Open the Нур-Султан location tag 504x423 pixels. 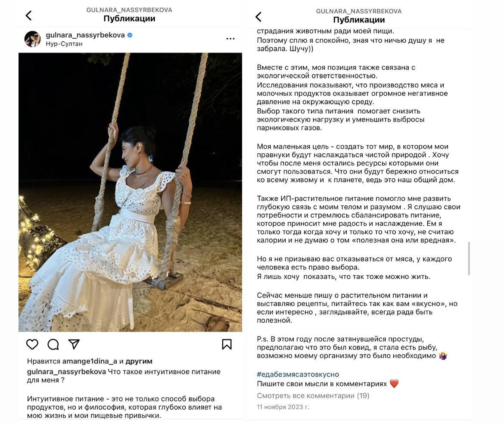tap(64, 44)
